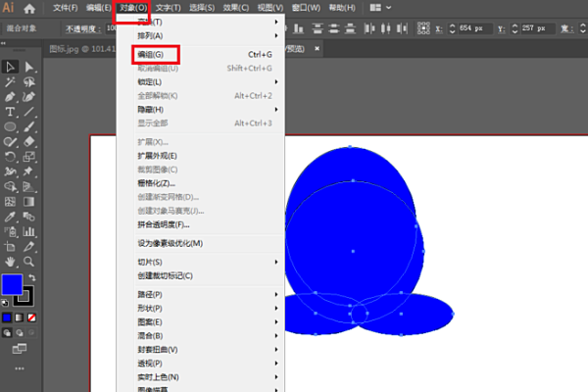Switch paint mode to solid Color

7,318
